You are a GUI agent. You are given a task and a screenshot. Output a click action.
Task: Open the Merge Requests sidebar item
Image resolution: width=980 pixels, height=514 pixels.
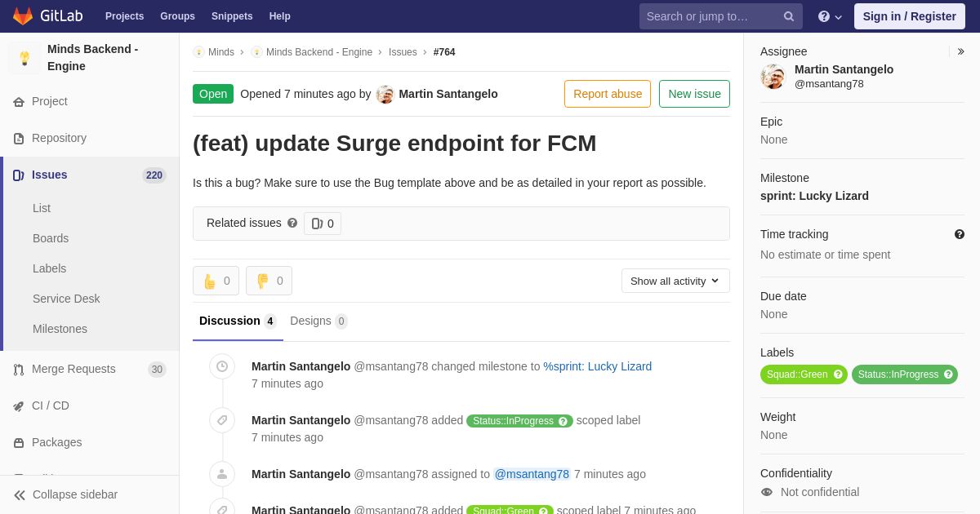73,369
